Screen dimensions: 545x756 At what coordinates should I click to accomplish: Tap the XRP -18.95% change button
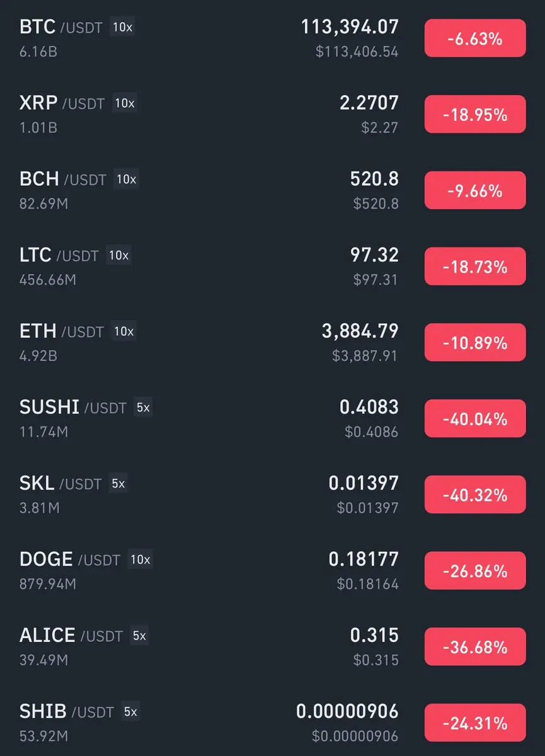click(474, 115)
